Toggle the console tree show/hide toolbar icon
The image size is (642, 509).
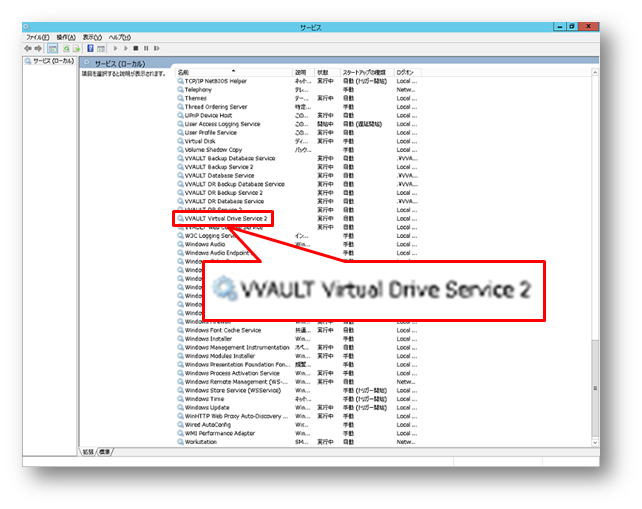point(52,48)
